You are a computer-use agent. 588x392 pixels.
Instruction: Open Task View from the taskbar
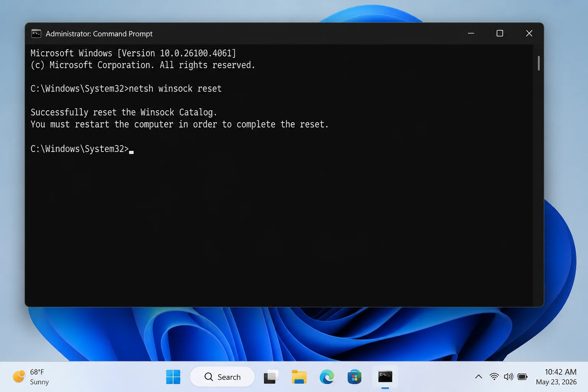tap(271, 377)
